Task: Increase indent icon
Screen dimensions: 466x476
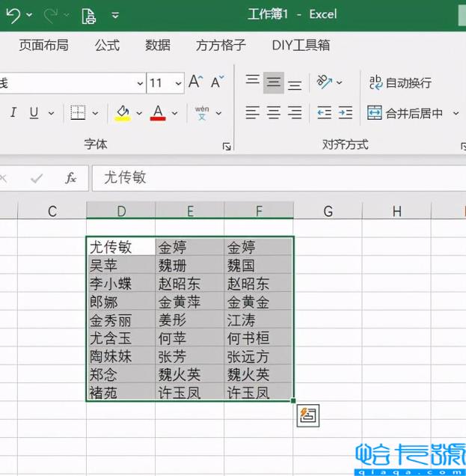Action: (x=346, y=112)
